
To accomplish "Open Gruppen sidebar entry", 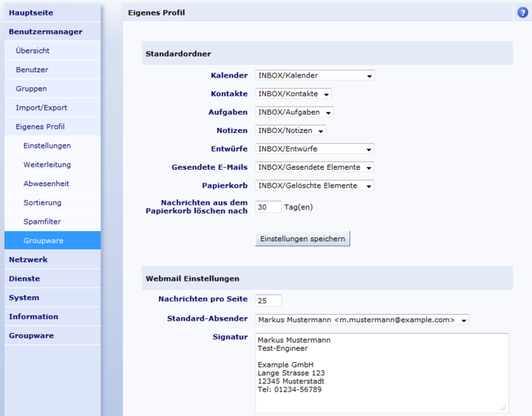I will [52, 89].
